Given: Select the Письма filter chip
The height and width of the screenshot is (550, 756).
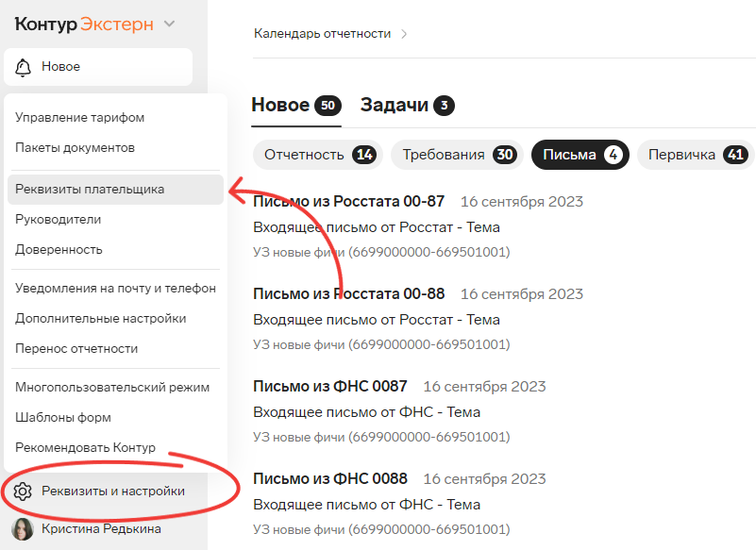Looking at the screenshot, I should 580,155.
